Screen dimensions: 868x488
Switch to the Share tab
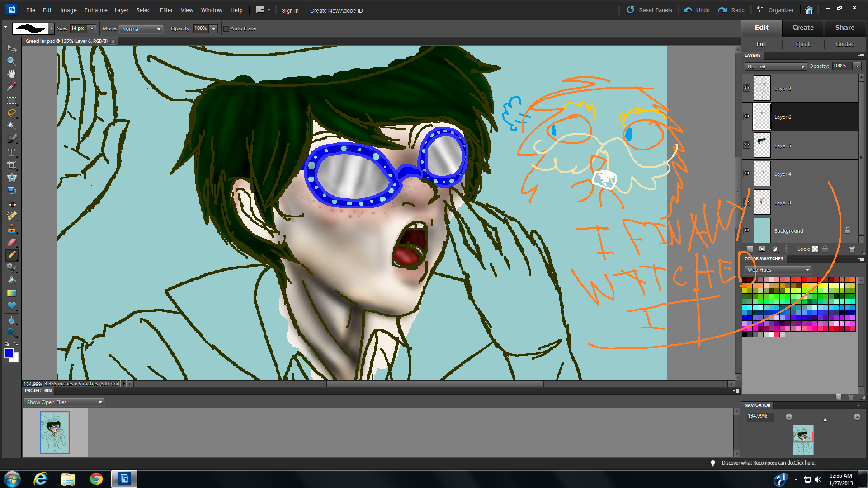844,28
